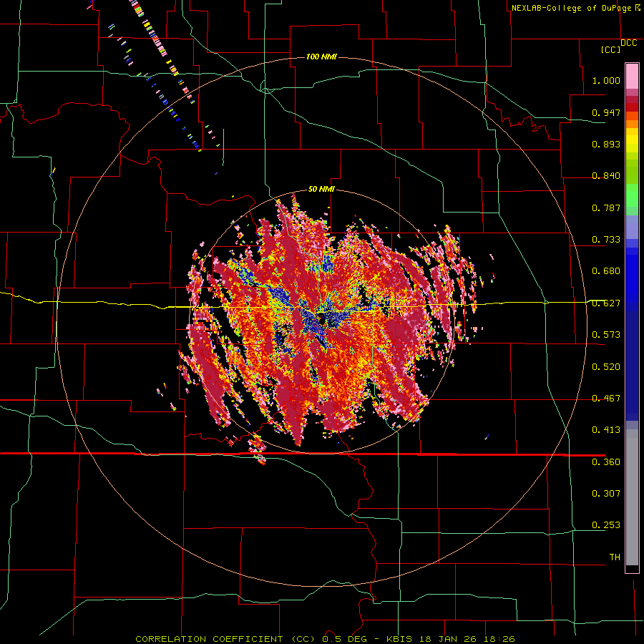Select the 0.307 scale value
Screen dimensions: 644x644
point(606,493)
